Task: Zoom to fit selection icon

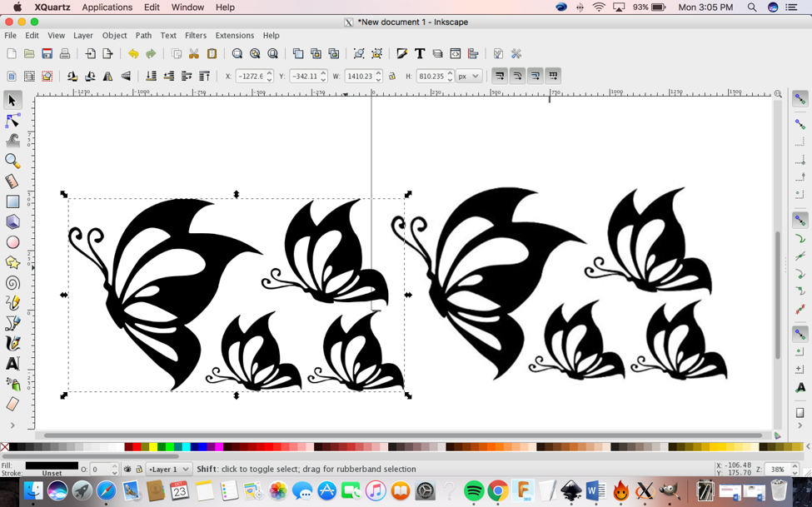Action: point(237,54)
